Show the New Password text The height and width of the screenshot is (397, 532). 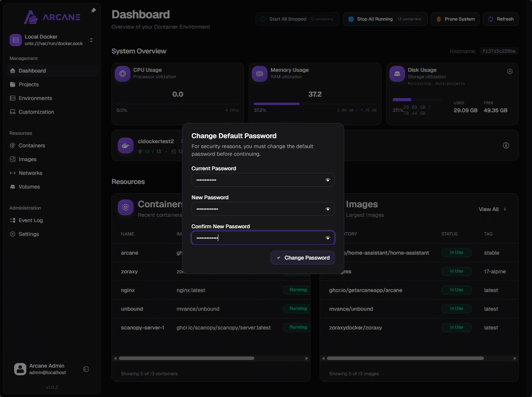pyautogui.click(x=328, y=209)
